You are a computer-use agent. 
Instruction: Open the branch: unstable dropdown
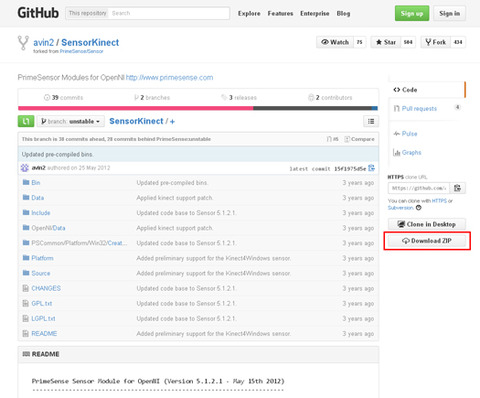(x=70, y=121)
